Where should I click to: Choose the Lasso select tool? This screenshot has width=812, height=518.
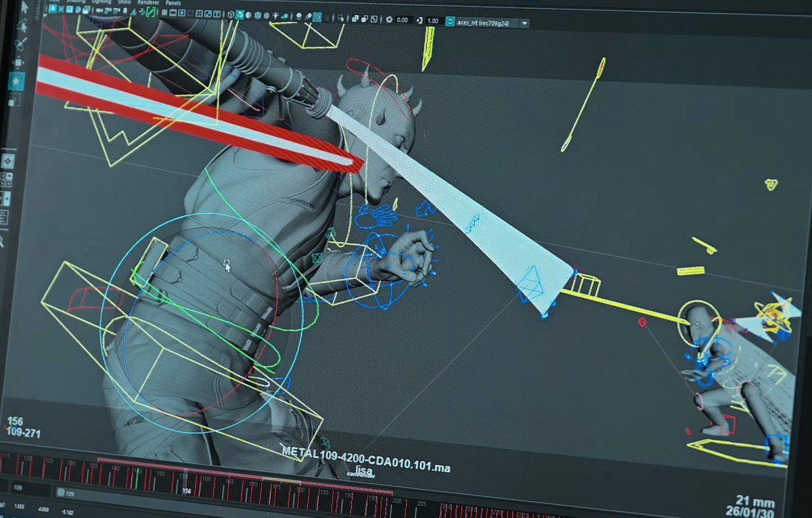23,26
